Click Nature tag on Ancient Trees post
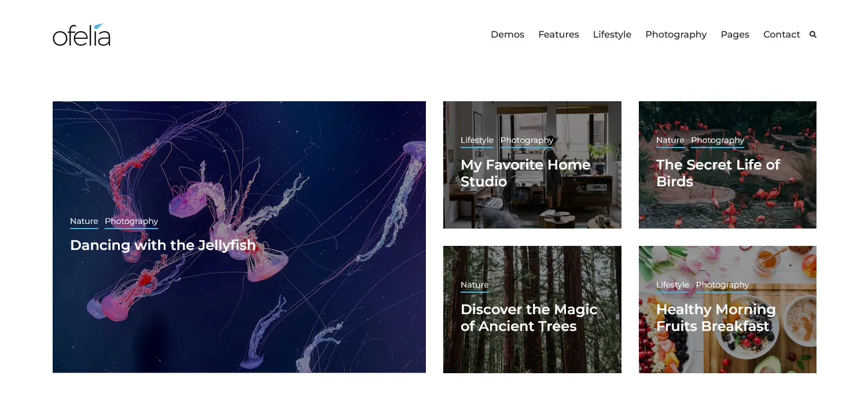The image size is (868, 405). [475, 285]
